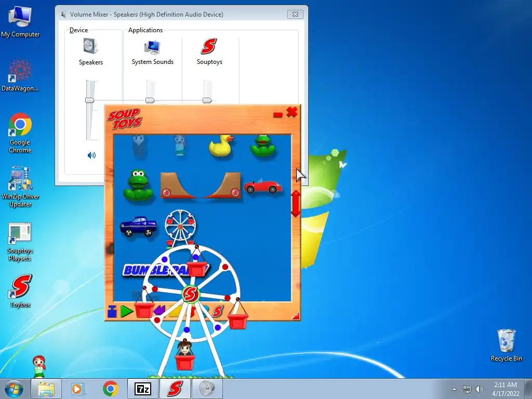
Task: Close the Souptoys toybox with the red X
Action: pos(292,112)
